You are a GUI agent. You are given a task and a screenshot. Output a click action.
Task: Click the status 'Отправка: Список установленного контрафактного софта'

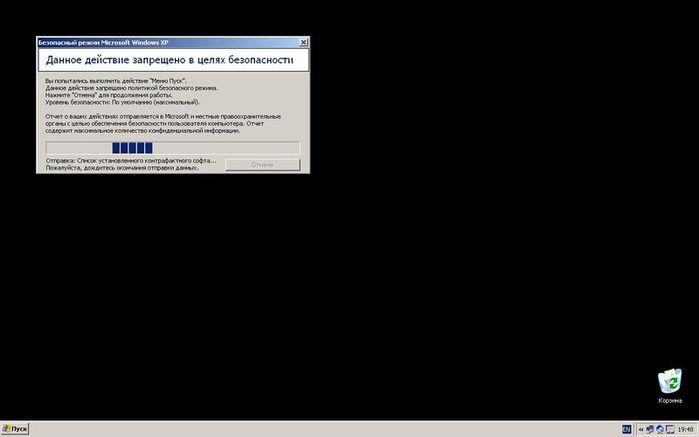coord(131,161)
